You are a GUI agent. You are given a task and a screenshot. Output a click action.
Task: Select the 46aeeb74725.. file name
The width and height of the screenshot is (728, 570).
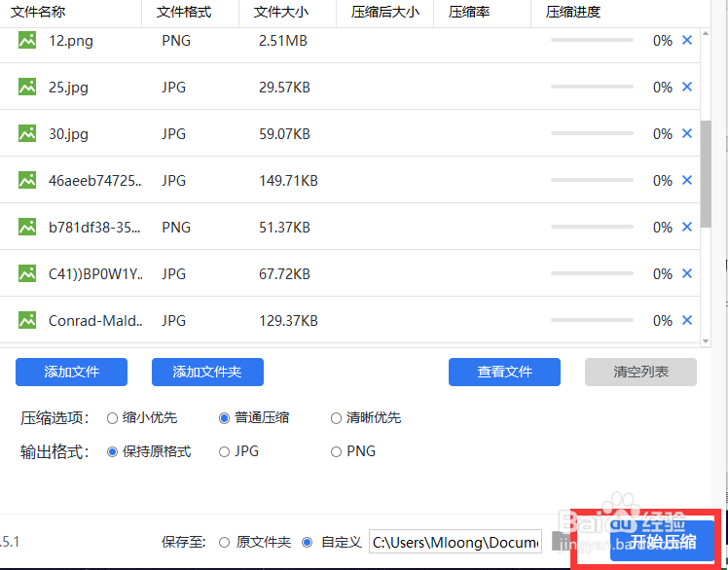coord(95,180)
